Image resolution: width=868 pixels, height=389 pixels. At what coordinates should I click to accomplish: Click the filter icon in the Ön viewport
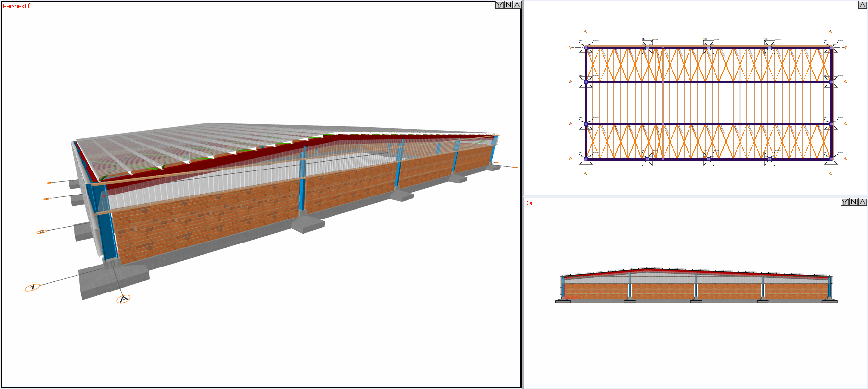(x=845, y=202)
